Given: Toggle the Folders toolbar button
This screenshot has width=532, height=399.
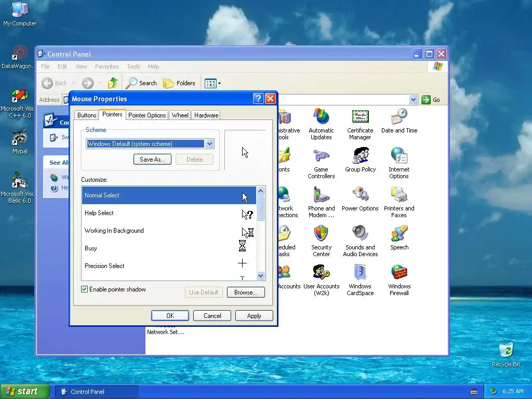Looking at the screenshot, I should (179, 83).
